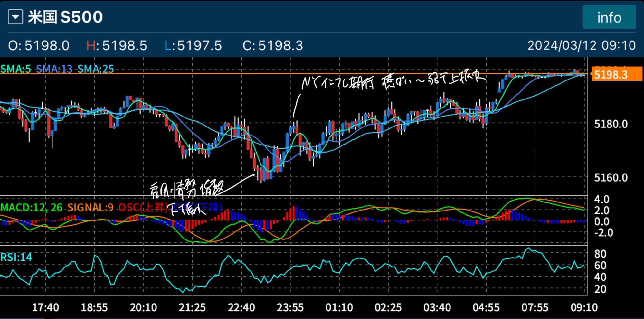Image resolution: width=644 pixels, height=319 pixels.
Task: Tap the RSI:14 indicator label
Action: point(16,257)
